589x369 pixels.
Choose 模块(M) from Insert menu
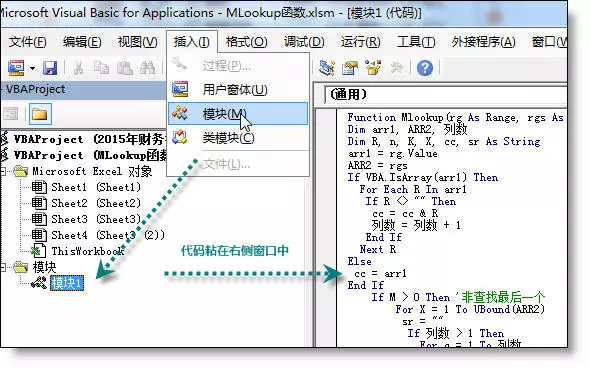pyautogui.click(x=238, y=113)
